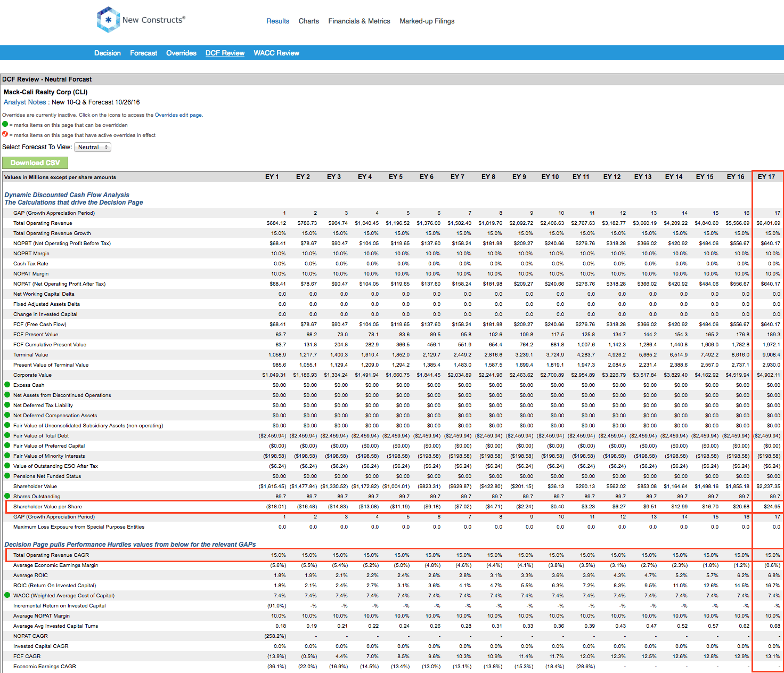Click the $4,902.11 corporate value cell
Screen dimensions: 784x673
point(769,375)
